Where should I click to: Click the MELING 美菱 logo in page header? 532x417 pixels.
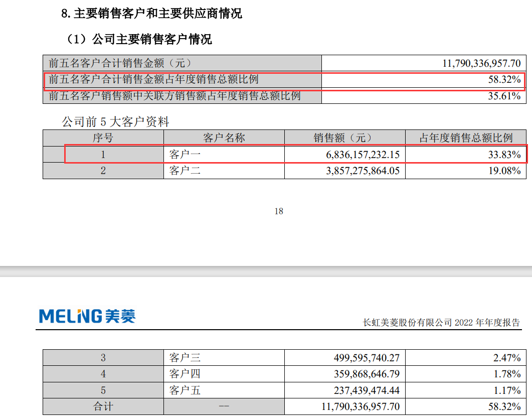87,316
